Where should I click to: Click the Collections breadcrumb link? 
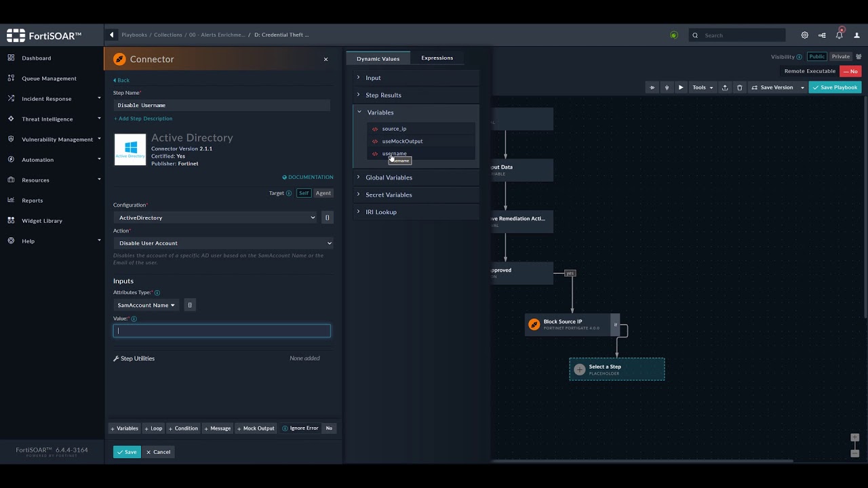[167, 35]
